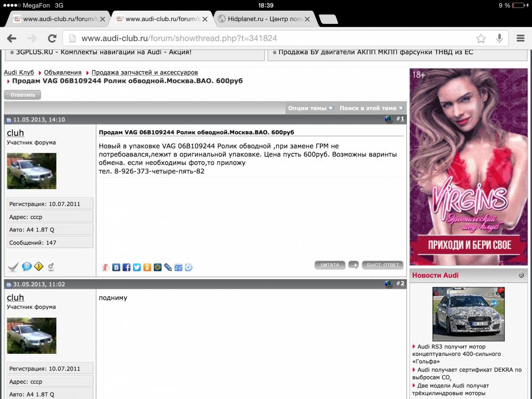Click the Новости Audi heading
This screenshot has width=532, height=399.
tap(435, 275)
